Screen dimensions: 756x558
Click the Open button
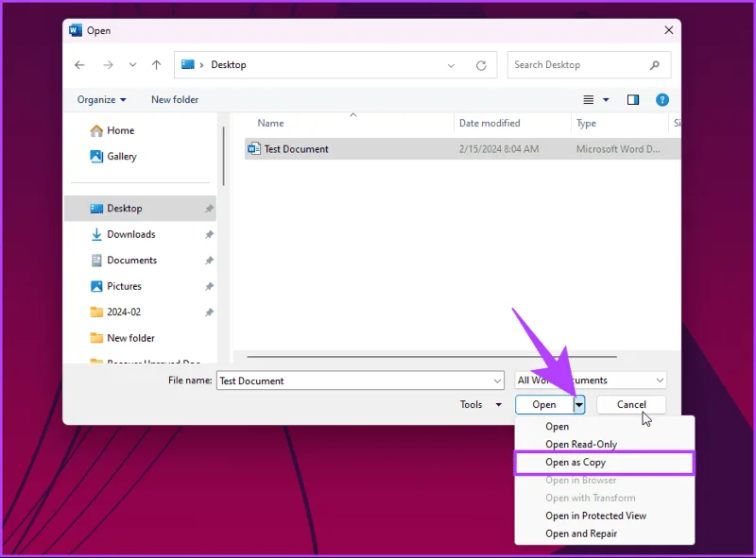544,405
